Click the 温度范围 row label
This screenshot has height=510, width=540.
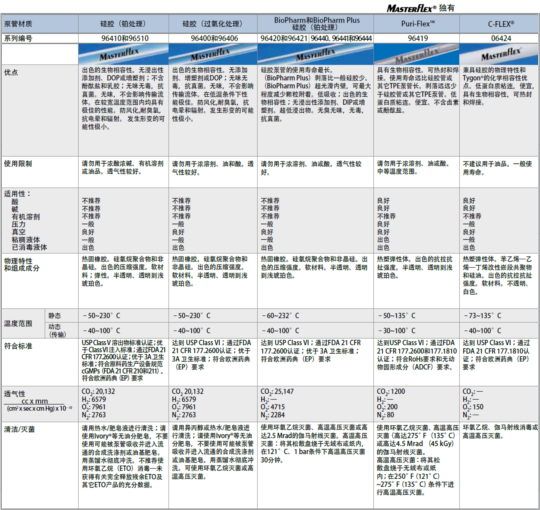tap(18, 323)
